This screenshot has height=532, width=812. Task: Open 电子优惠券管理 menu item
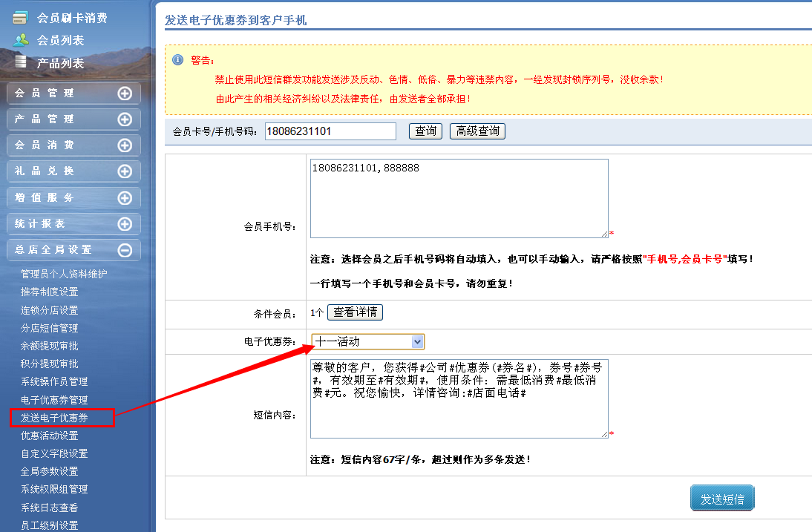(54, 400)
